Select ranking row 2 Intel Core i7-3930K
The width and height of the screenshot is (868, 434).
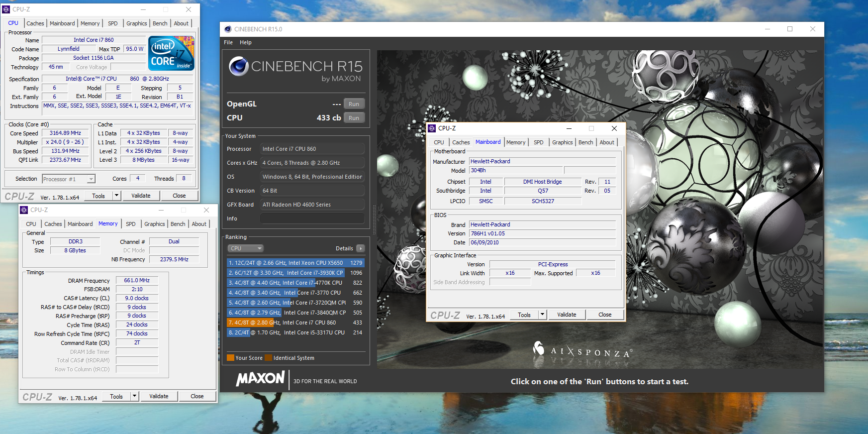click(x=295, y=273)
